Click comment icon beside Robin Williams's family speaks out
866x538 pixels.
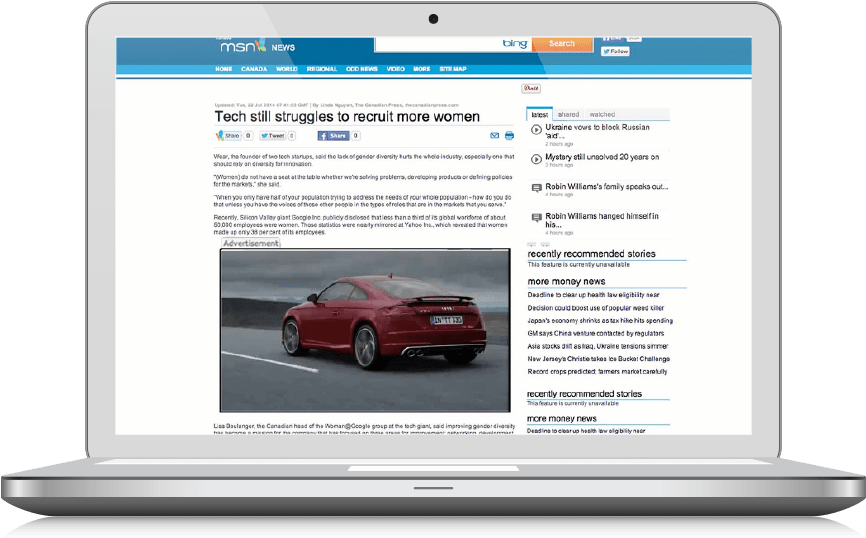coord(536,188)
